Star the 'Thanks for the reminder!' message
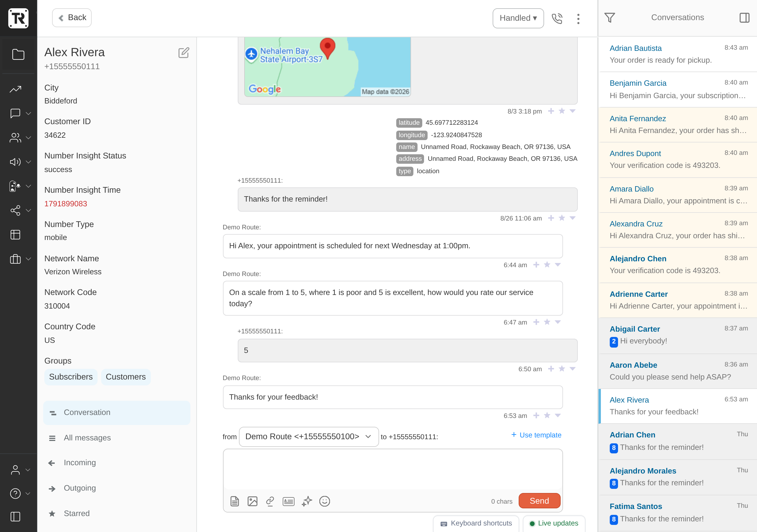 (x=562, y=218)
